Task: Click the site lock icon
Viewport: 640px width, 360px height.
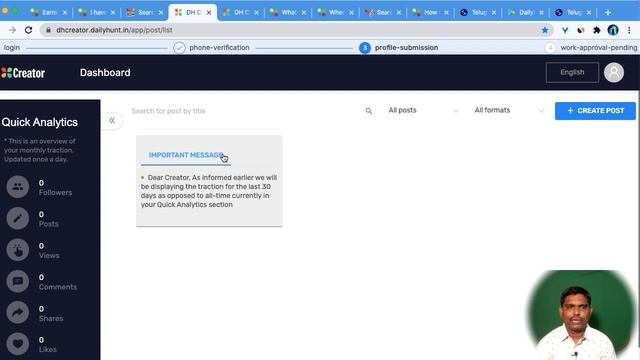Action: click(x=48, y=30)
